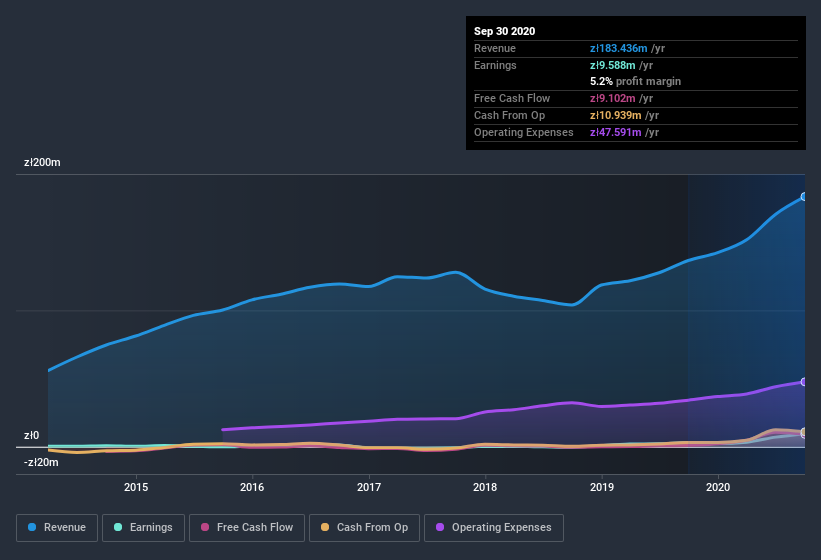This screenshot has width=821, height=560.
Task: Toggle the Free Cash Flow legend button
Action: click(247, 528)
